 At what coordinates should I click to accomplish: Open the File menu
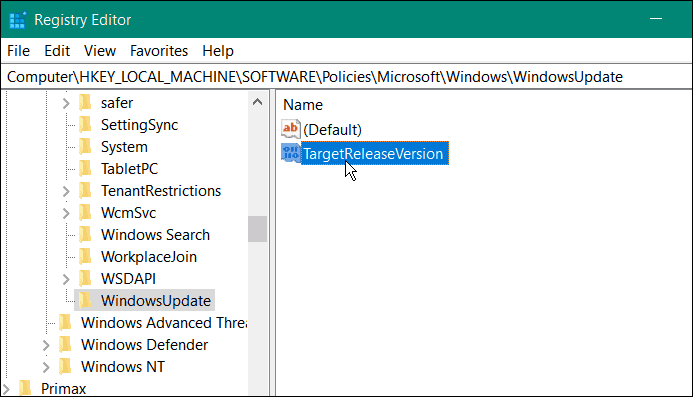click(19, 51)
